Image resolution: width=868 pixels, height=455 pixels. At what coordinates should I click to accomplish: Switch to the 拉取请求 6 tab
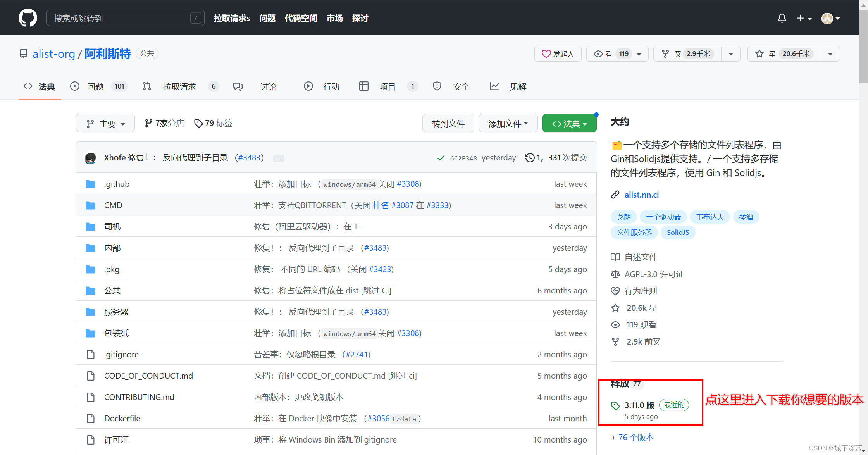tap(180, 86)
